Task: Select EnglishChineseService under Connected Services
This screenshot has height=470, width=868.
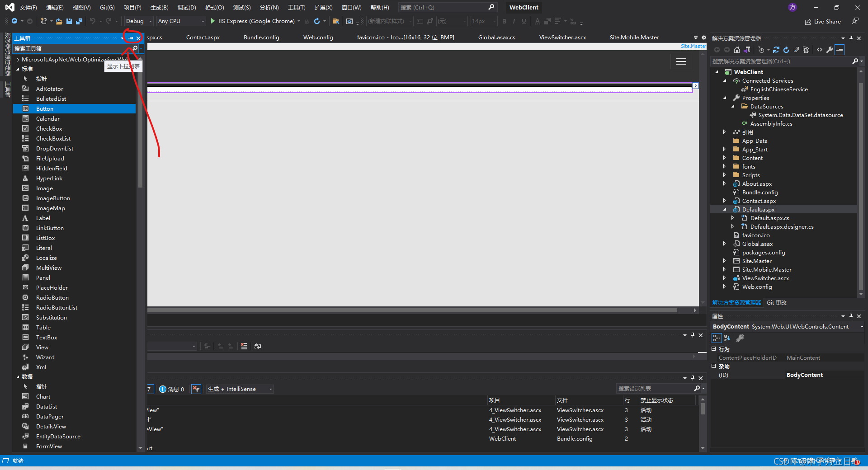Action: click(779, 89)
